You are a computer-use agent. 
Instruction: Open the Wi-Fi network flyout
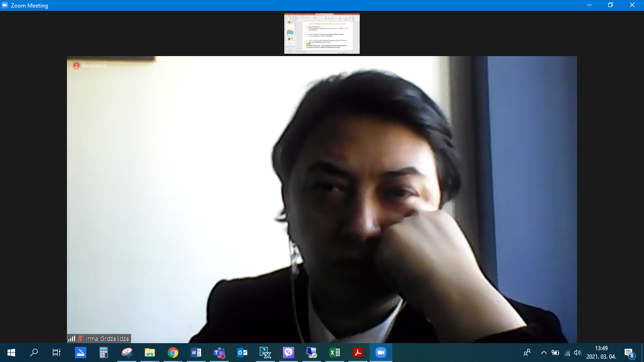click(x=567, y=353)
